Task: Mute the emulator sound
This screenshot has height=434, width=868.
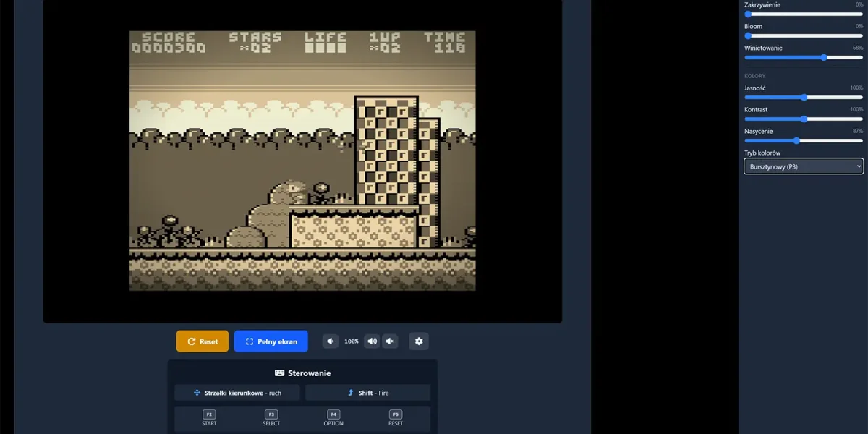Action: click(x=391, y=341)
